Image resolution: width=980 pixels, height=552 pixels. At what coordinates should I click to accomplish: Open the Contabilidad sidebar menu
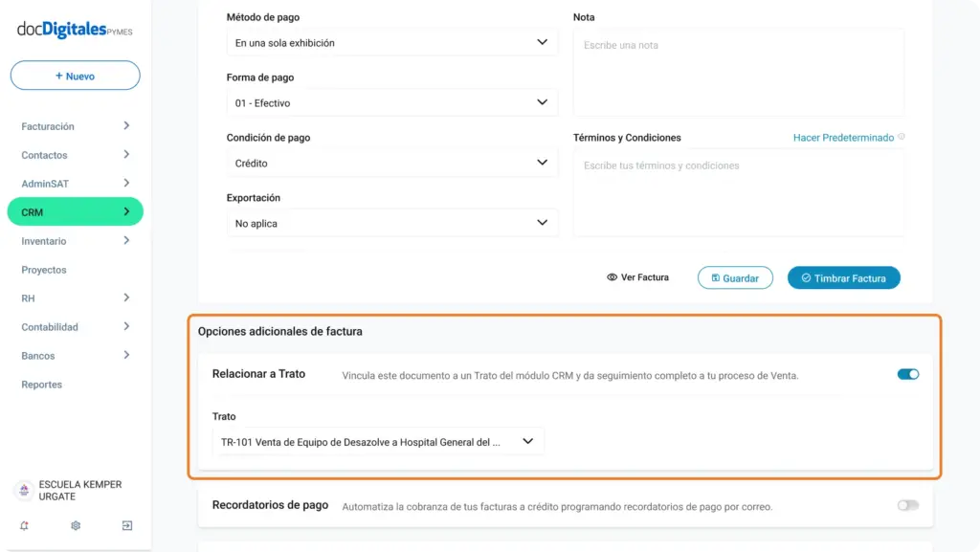point(75,327)
